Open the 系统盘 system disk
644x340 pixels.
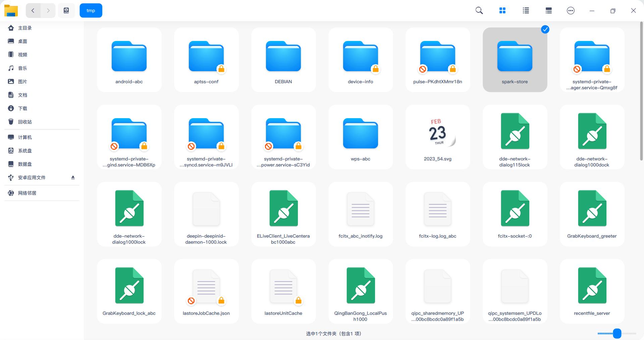click(x=24, y=150)
